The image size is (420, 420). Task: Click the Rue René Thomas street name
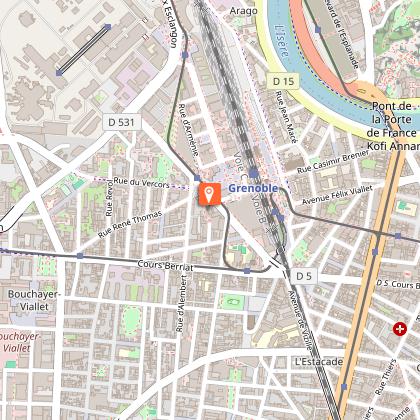coord(130,224)
